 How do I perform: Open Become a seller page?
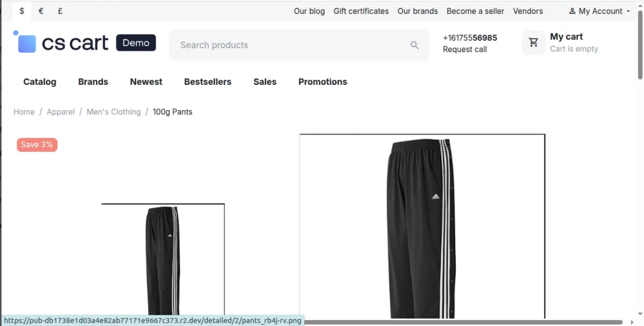click(475, 11)
